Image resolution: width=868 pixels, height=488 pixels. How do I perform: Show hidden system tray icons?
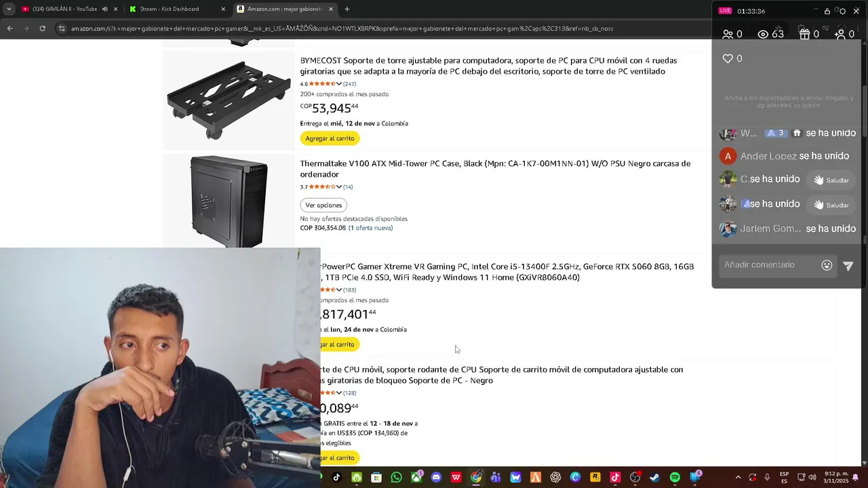(738, 477)
